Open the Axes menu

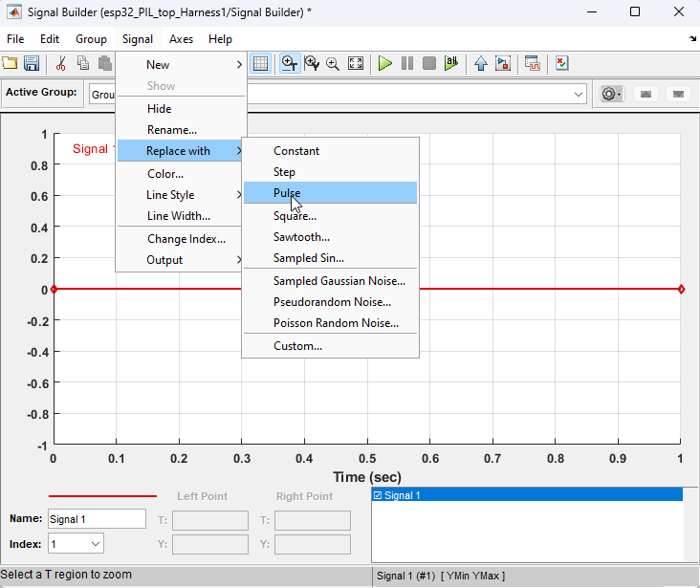coord(181,39)
